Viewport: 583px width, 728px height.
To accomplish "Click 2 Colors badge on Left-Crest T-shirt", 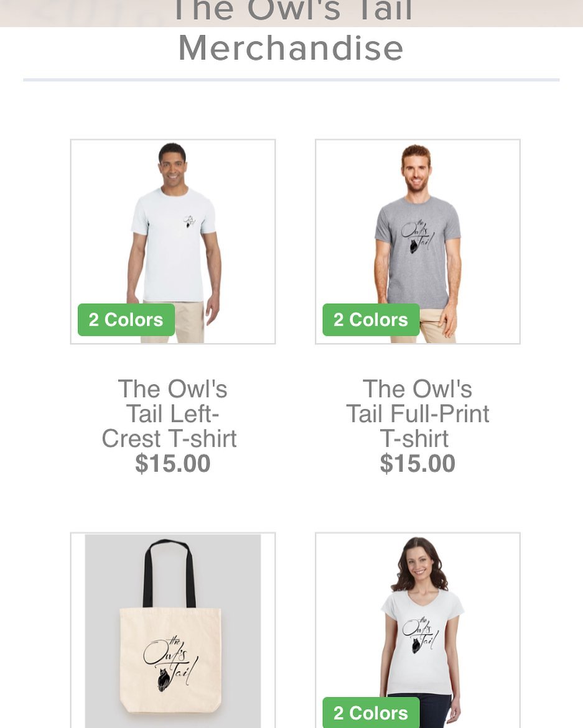I will coord(126,320).
